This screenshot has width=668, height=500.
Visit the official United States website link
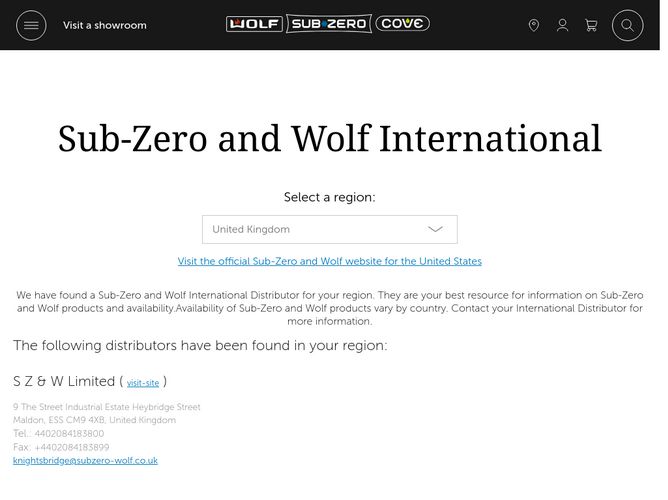pos(330,261)
